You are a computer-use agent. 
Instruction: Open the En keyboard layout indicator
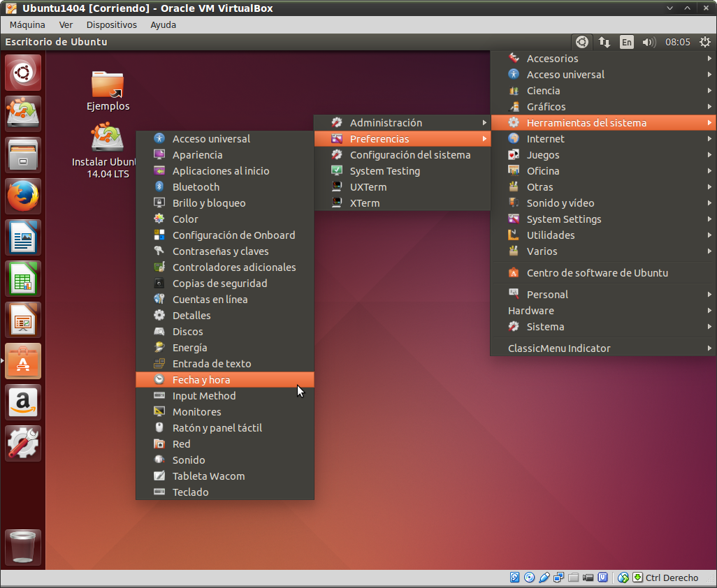[x=627, y=42]
